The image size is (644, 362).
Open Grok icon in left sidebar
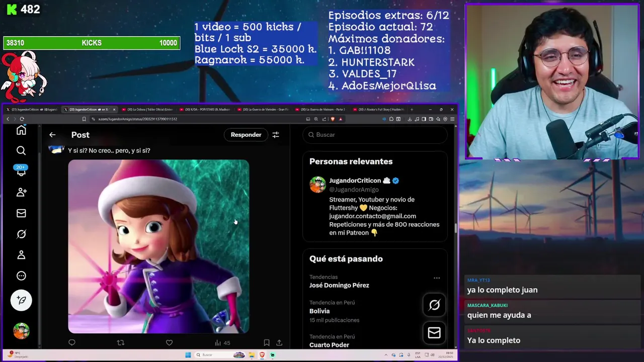click(21, 234)
